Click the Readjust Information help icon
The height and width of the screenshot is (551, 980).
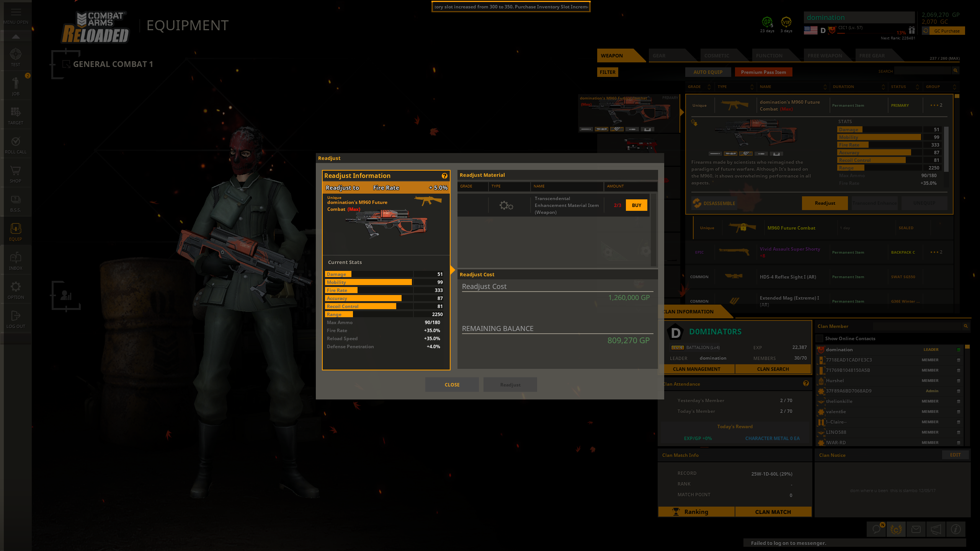coord(444,176)
